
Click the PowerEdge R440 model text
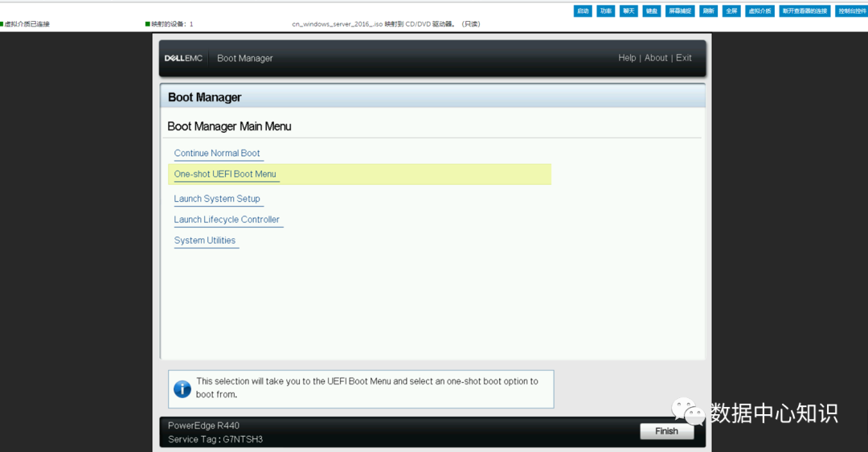(203, 425)
